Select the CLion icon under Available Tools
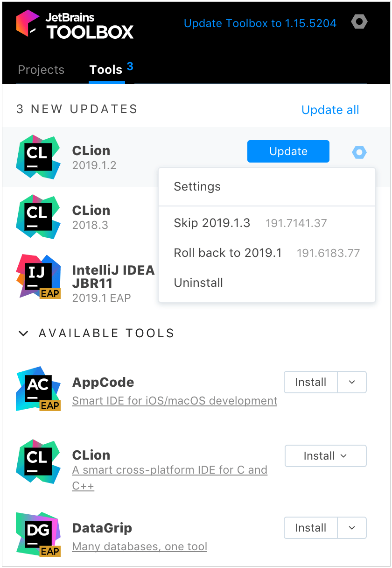 click(38, 461)
